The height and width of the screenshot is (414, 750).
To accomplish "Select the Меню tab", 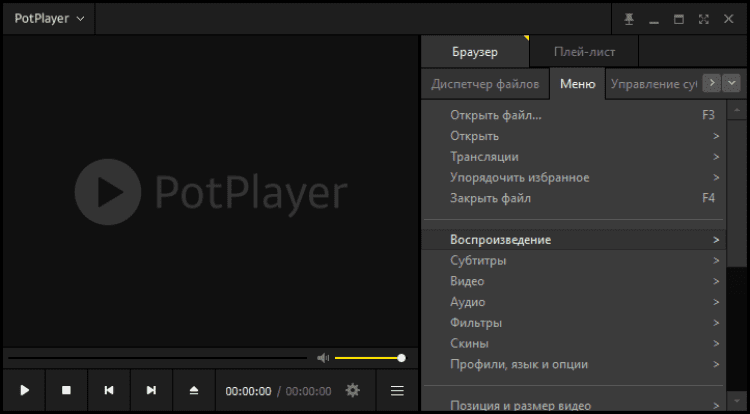I will [577, 84].
